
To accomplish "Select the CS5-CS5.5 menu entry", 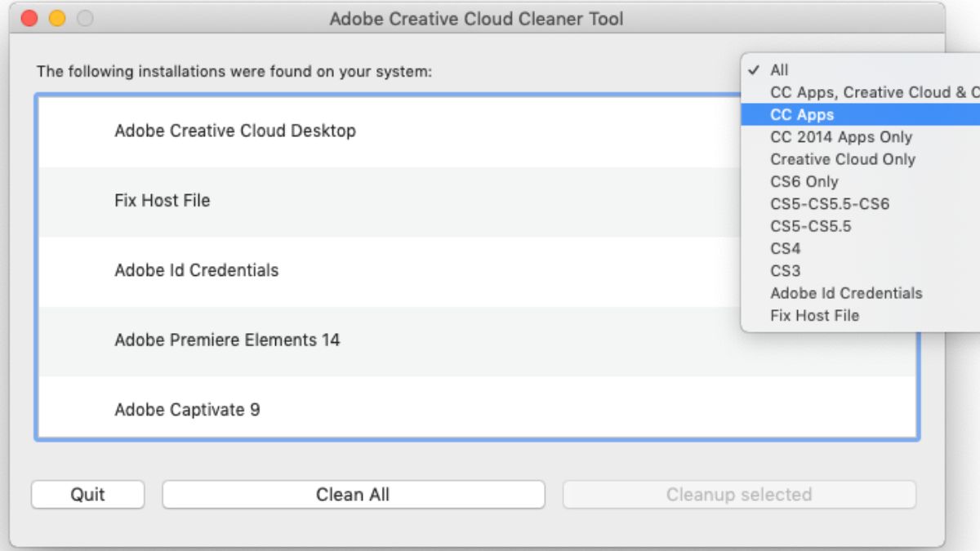I will (811, 226).
